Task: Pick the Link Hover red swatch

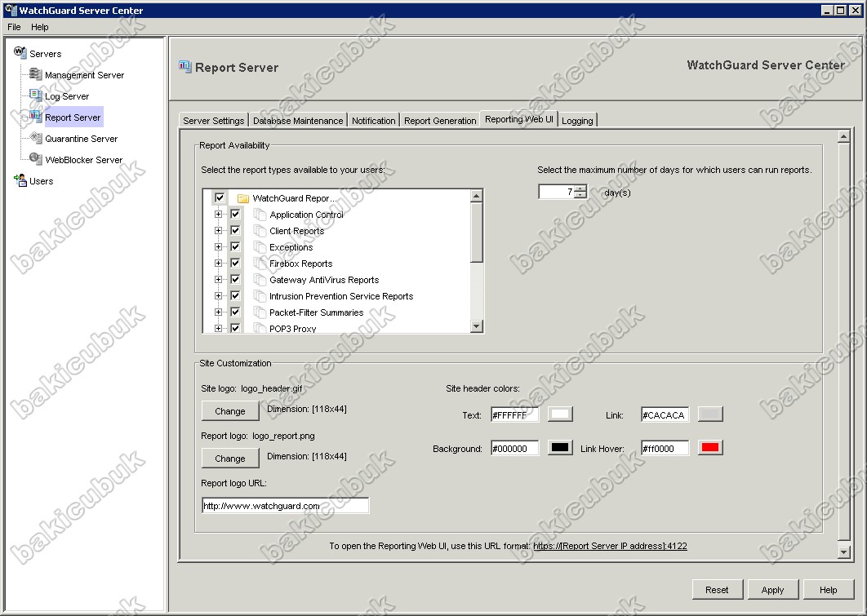Action: click(710, 447)
